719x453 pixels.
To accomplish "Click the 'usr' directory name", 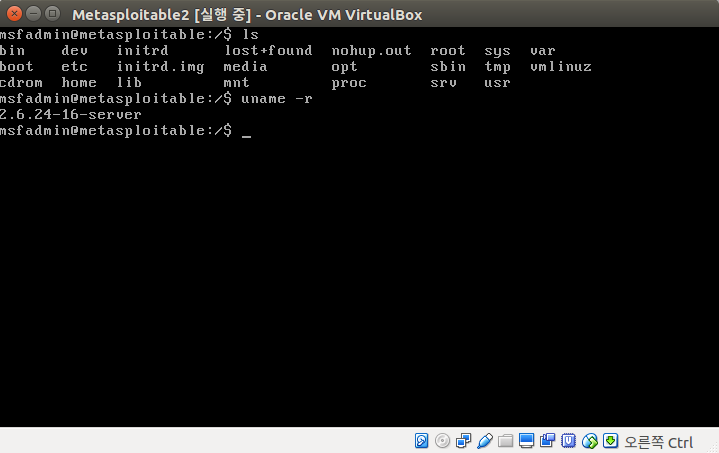I will point(497,83).
